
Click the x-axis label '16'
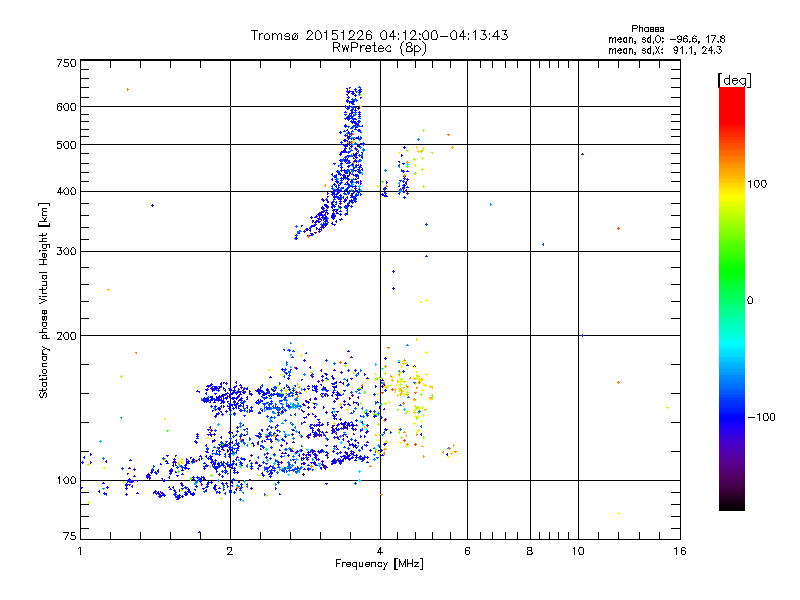coord(680,551)
